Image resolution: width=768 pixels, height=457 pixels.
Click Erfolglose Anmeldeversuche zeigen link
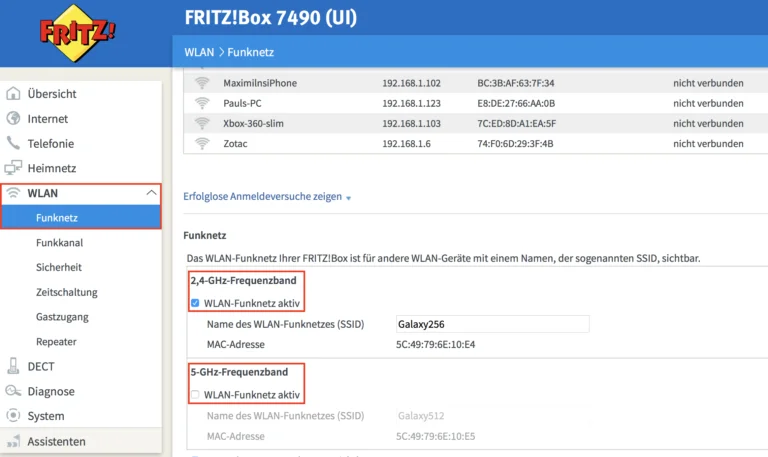point(263,196)
